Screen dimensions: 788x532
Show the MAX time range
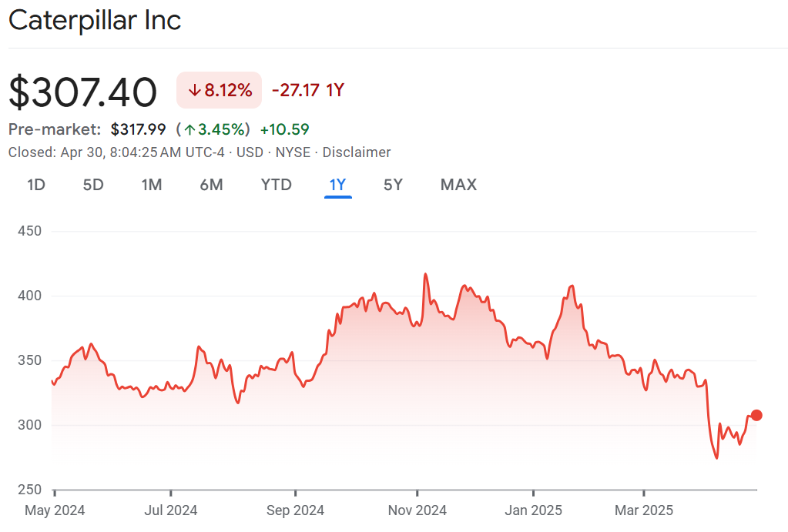[x=458, y=185]
